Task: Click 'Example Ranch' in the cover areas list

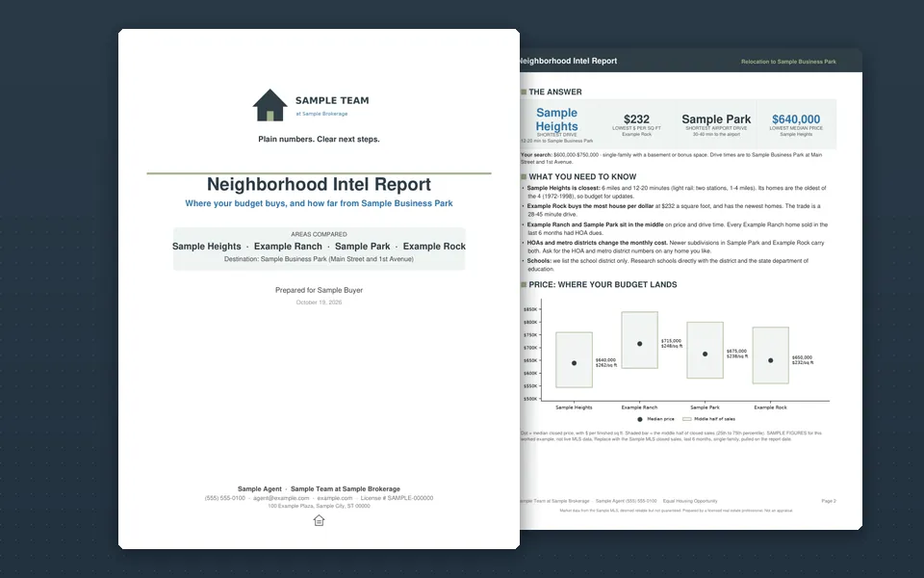Action: coord(288,247)
